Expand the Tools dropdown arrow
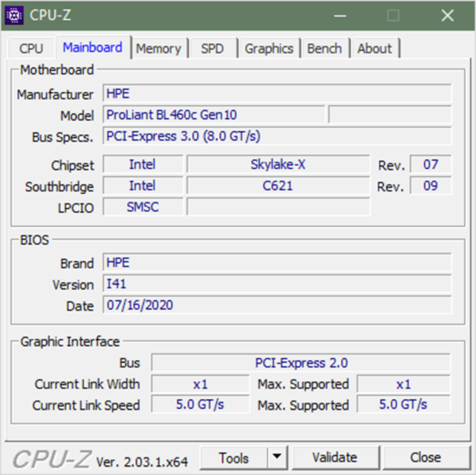Viewport: 476px width, 475px height. (277, 457)
